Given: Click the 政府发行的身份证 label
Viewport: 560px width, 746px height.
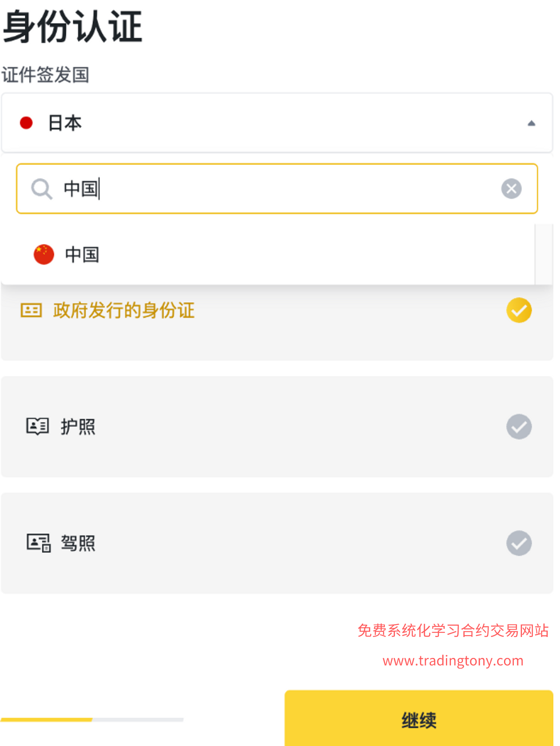Looking at the screenshot, I should [124, 310].
